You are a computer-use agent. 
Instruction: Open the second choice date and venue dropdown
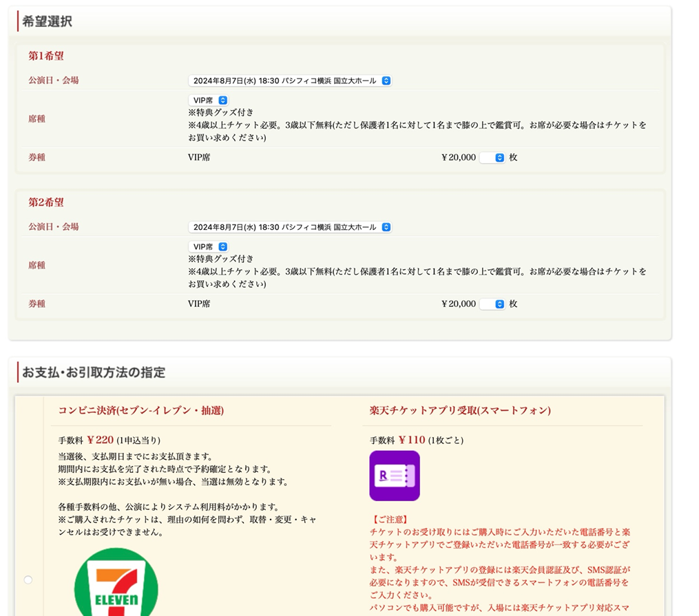click(289, 227)
